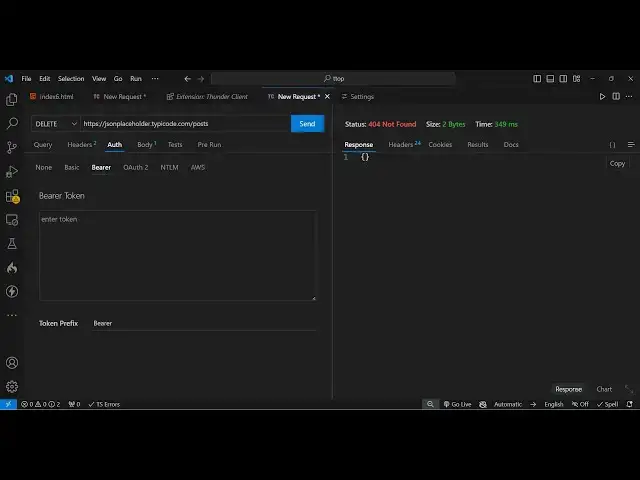Click the run play icon in editor toolbar

602,96
